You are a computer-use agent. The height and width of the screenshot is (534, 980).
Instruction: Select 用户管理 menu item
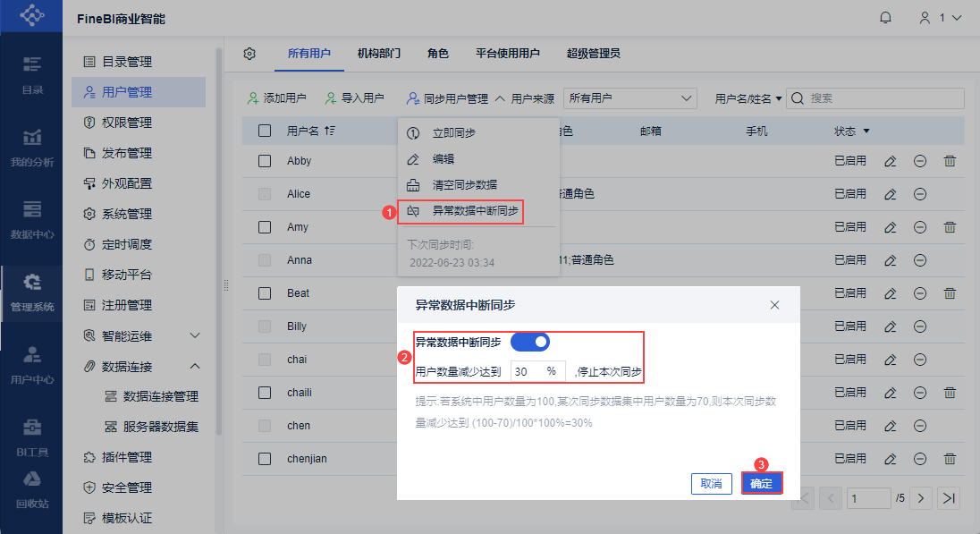[139, 92]
